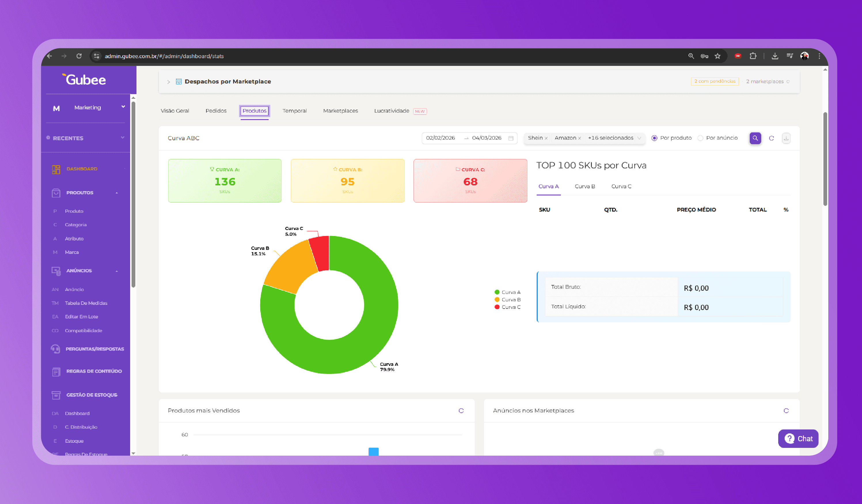
Task: Select the Por produto radio option
Action: click(654, 138)
